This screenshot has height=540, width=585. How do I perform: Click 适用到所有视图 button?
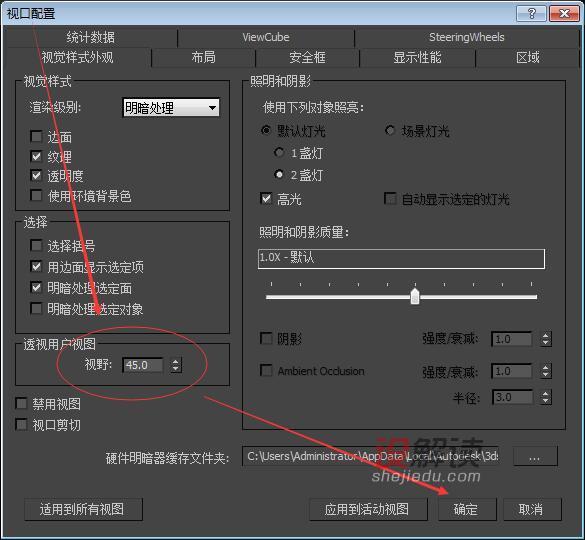tap(83, 509)
